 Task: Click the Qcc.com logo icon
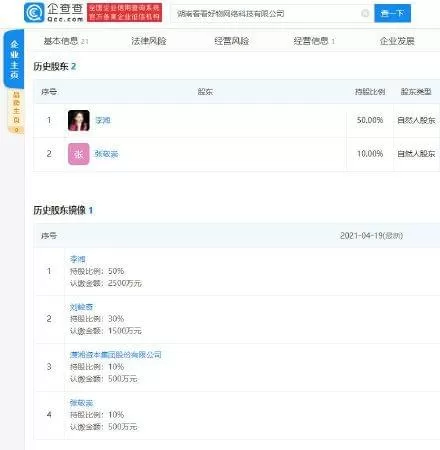34,13
